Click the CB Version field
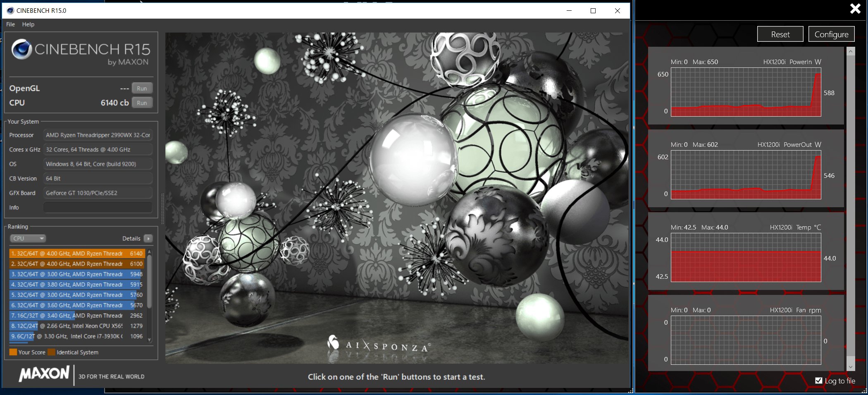Image resolution: width=868 pixels, height=395 pixels. coord(98,179)
